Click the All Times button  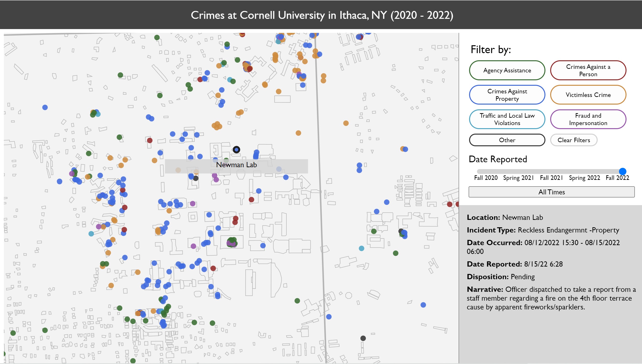(x=551, y=192)
